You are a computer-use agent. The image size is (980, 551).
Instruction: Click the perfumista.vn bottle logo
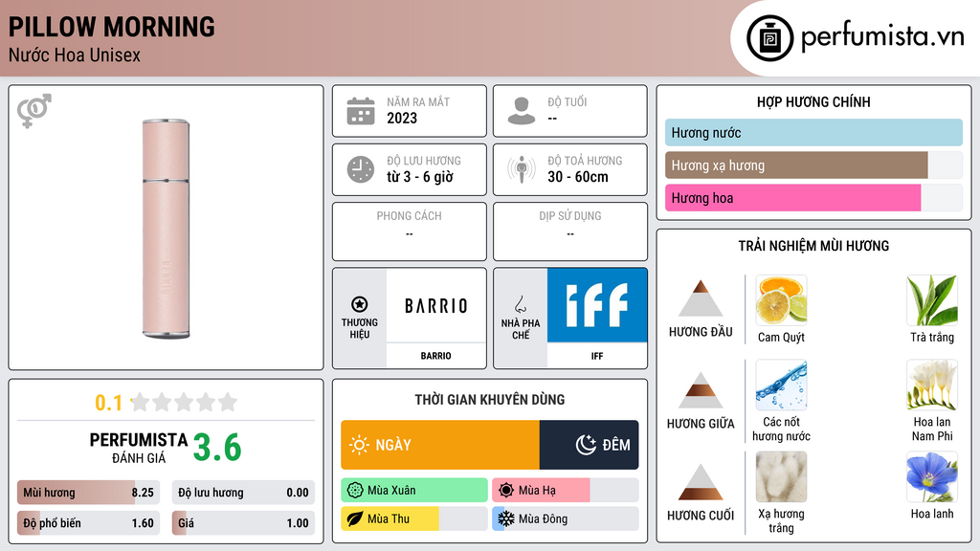pyautogui.click(x=770, y=38)
